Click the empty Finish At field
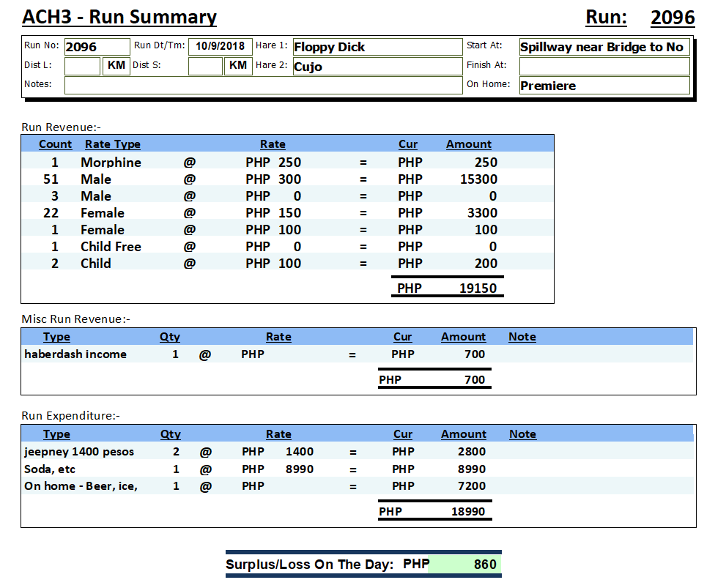The width and height of the screenshot is (726, 588). click(604, 67)
